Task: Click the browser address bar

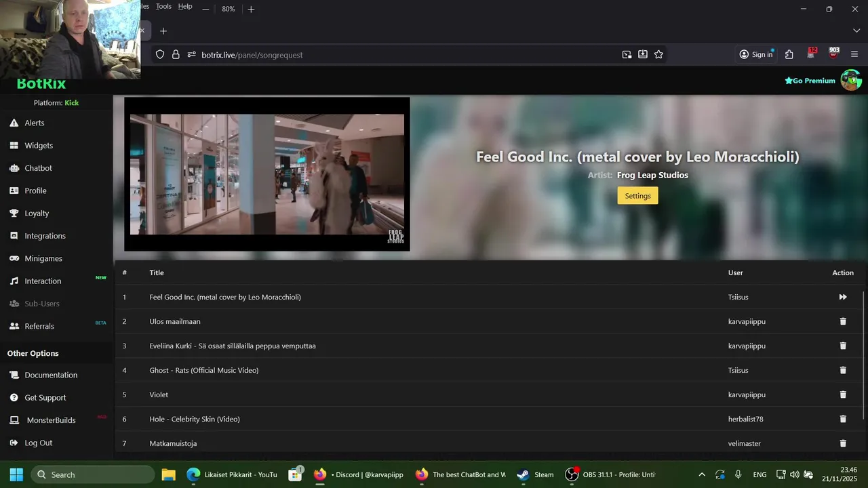Action: coord(407,55)
